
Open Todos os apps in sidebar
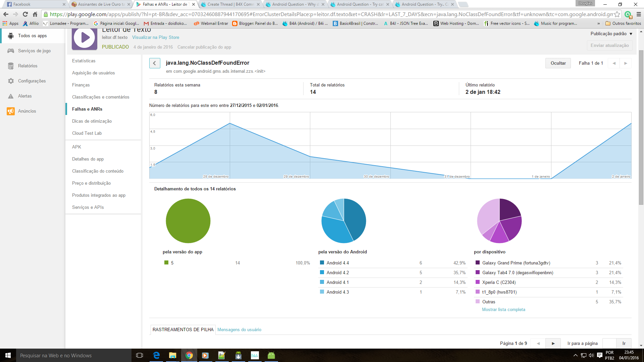click(33, 36)
